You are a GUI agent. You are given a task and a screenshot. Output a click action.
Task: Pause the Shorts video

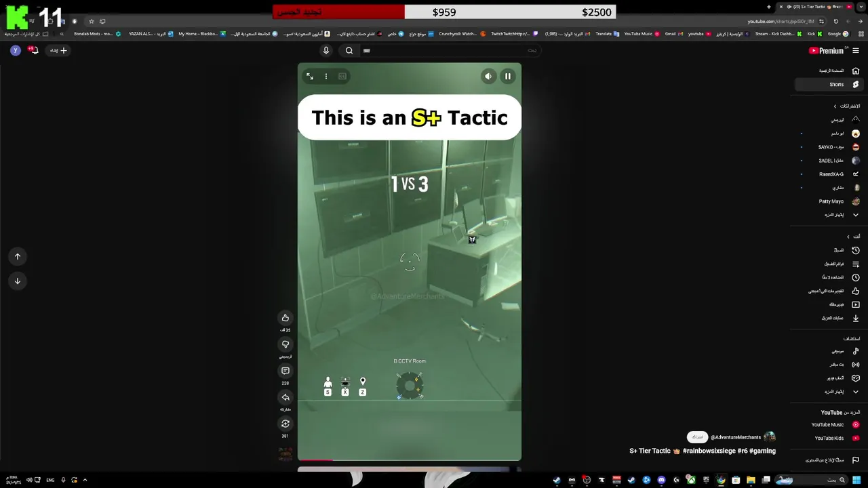507,77
